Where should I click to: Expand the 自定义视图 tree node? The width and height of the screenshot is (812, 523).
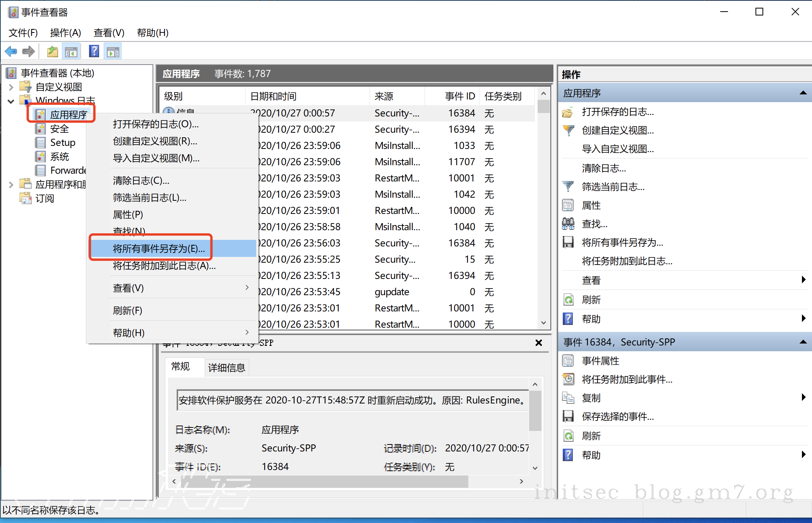(x=11, y=87)
